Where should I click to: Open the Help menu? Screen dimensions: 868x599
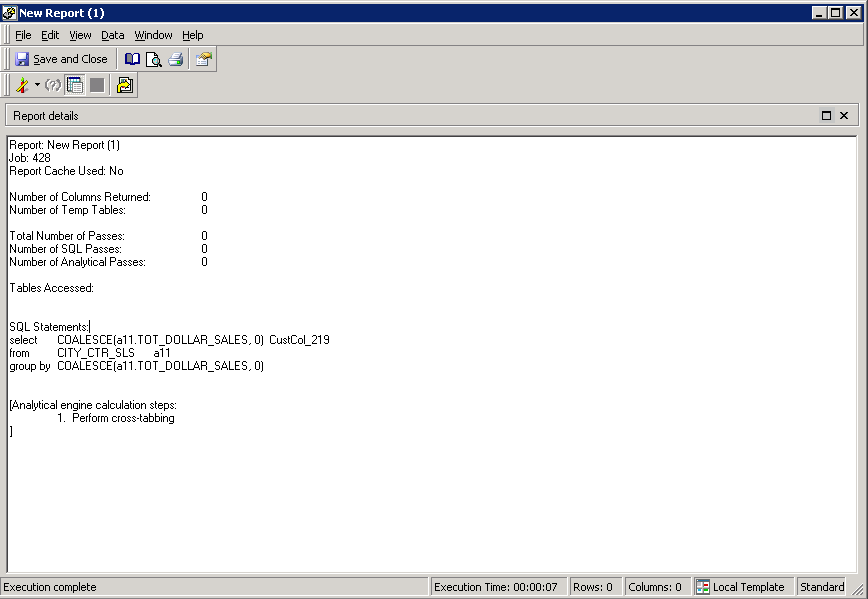(x=192, y=35)
